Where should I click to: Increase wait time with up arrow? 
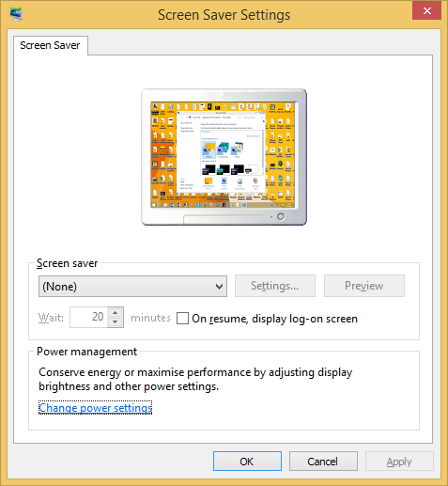coord(116,312)
